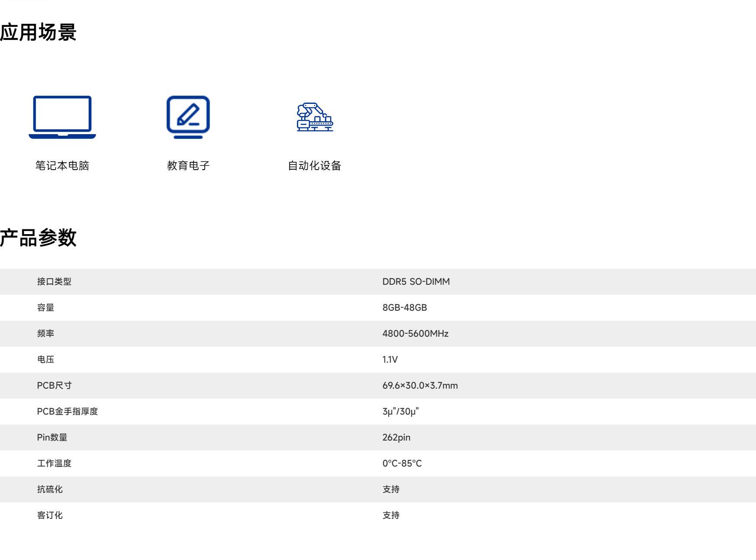Click the 应用场景 section heading
Viewport: 756px width, 560px height.
(x=38, y=32)
